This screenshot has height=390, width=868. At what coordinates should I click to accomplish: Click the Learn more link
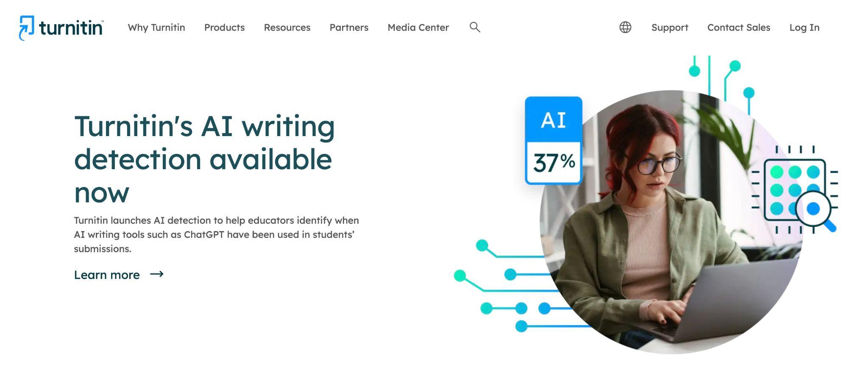[107, 275]
